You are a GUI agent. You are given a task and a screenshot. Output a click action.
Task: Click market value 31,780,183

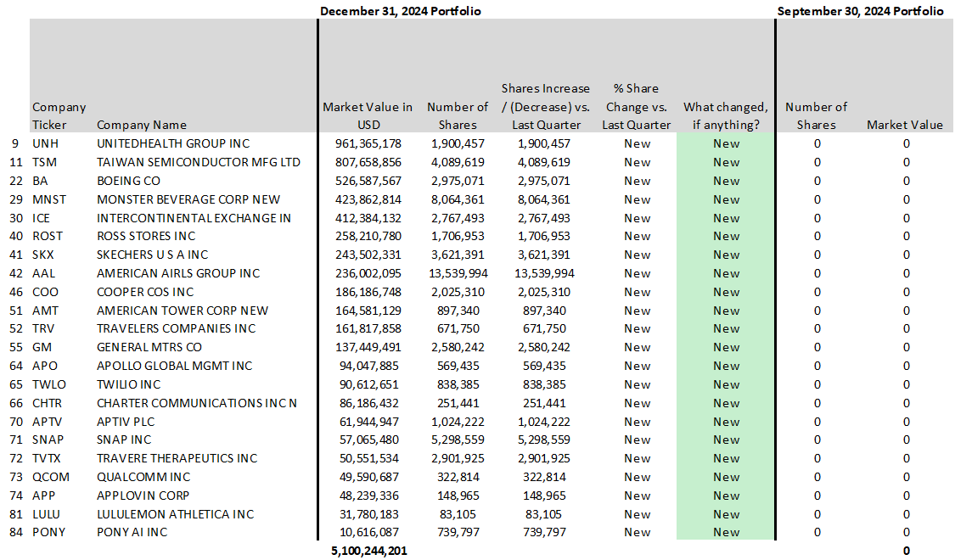(x=368, y=514)
